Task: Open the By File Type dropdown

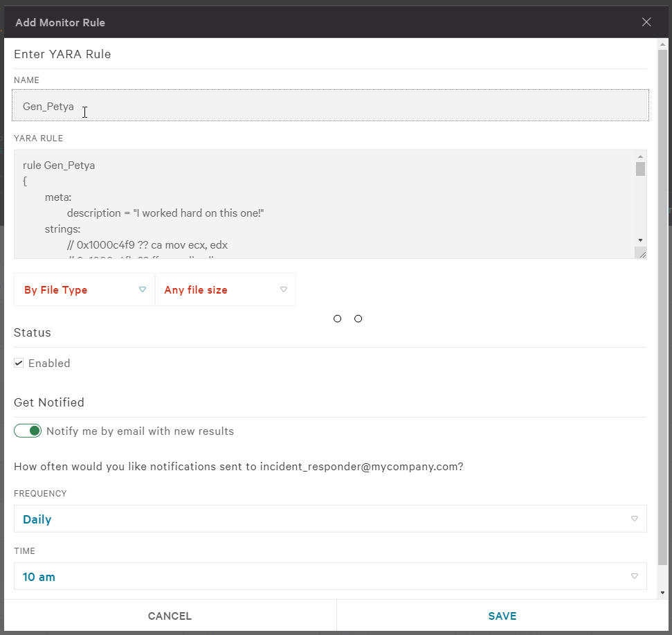Action: [84, 289]
